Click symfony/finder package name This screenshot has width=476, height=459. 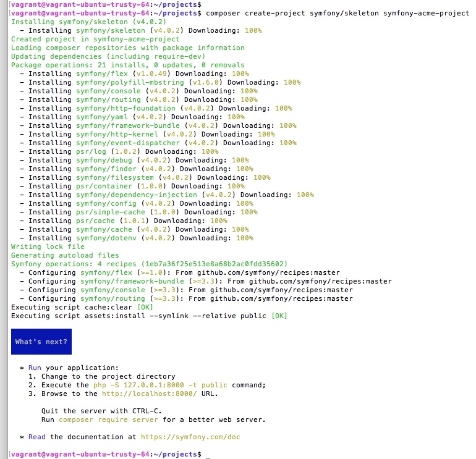pyautogui.click(x=106, y=169)
